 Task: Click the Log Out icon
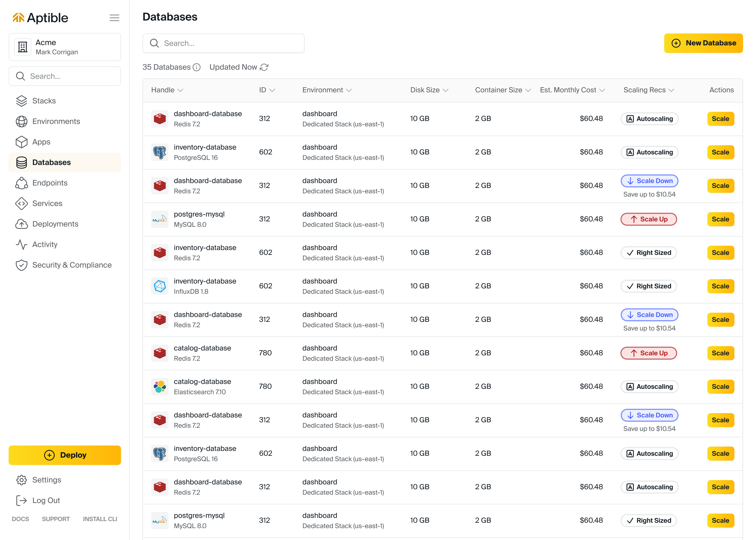pyautogui.click(x=22, y=500)
